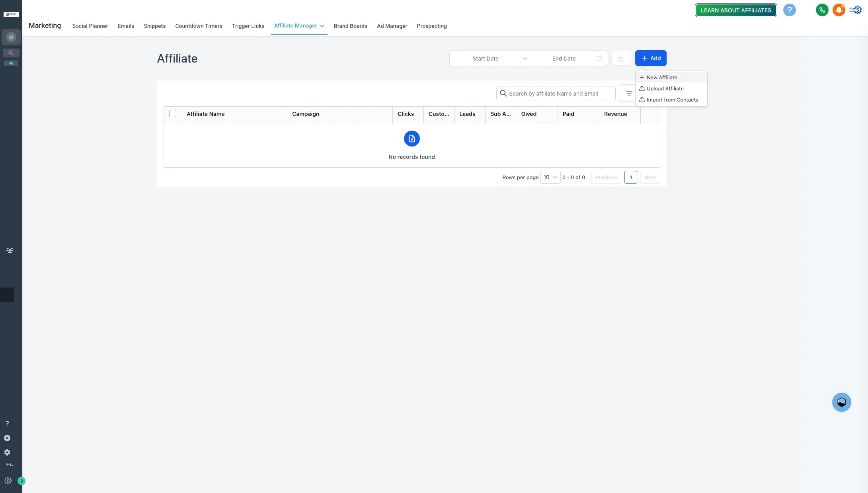Viewport: 868px width, 493px height.
Task: Go to the Ad Manager tab
Action: [x=392, y=26]
